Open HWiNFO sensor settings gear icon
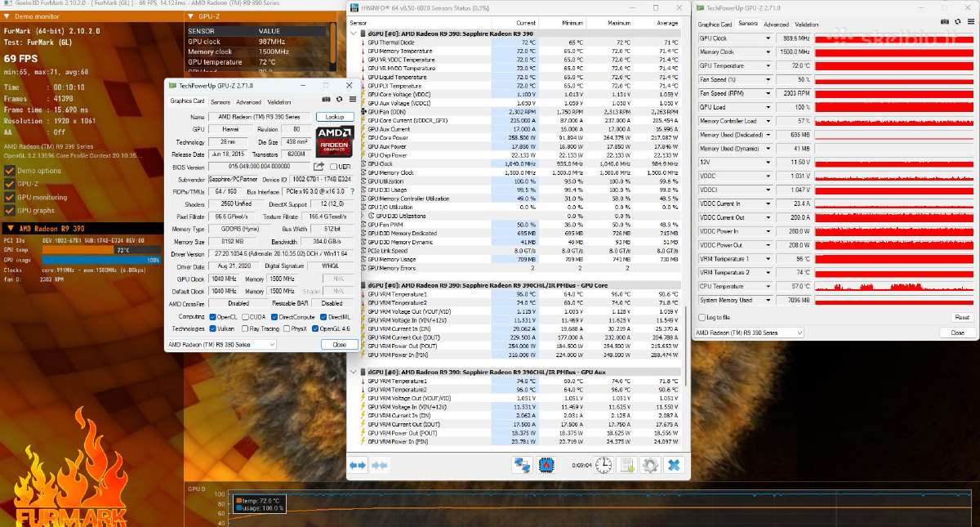Image resolution: width=980 pixels, height=527 pixels. click(650, 465)
